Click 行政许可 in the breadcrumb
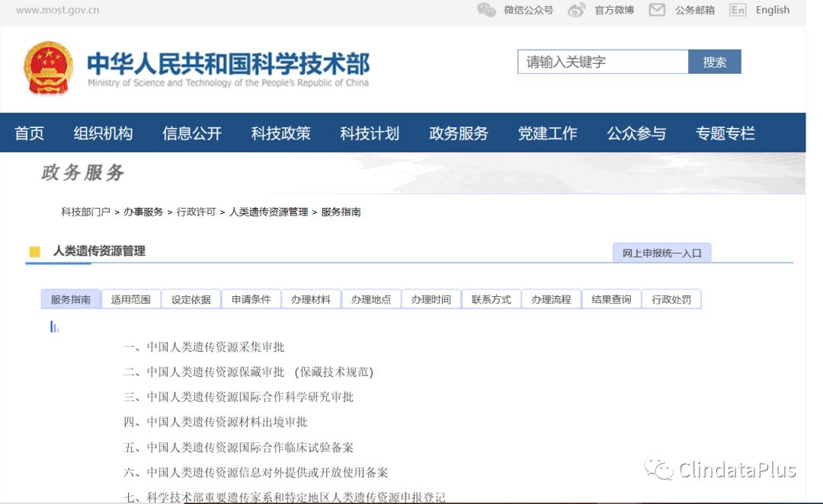 [x=196, y=212]
